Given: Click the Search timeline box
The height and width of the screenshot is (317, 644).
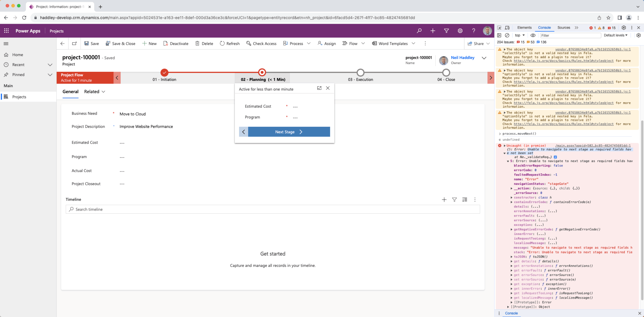Looking at the screenshot, I should click(273, 209).
